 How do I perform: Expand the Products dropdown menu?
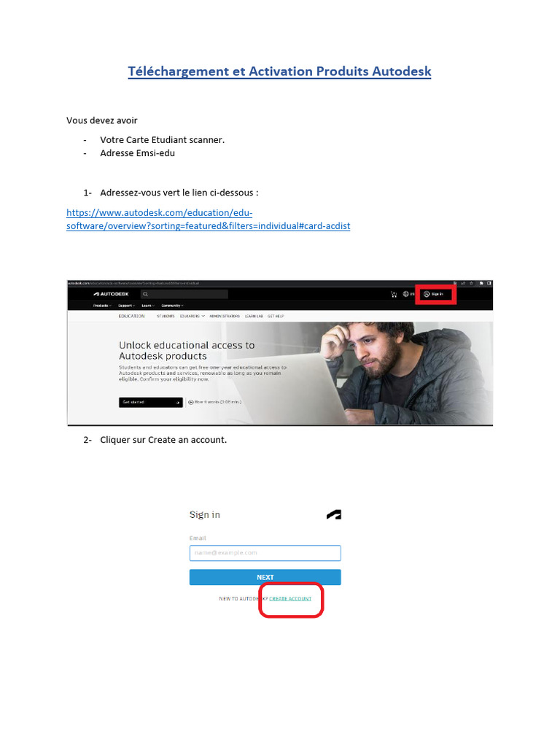pyautogui.click(x=102, y=306)
